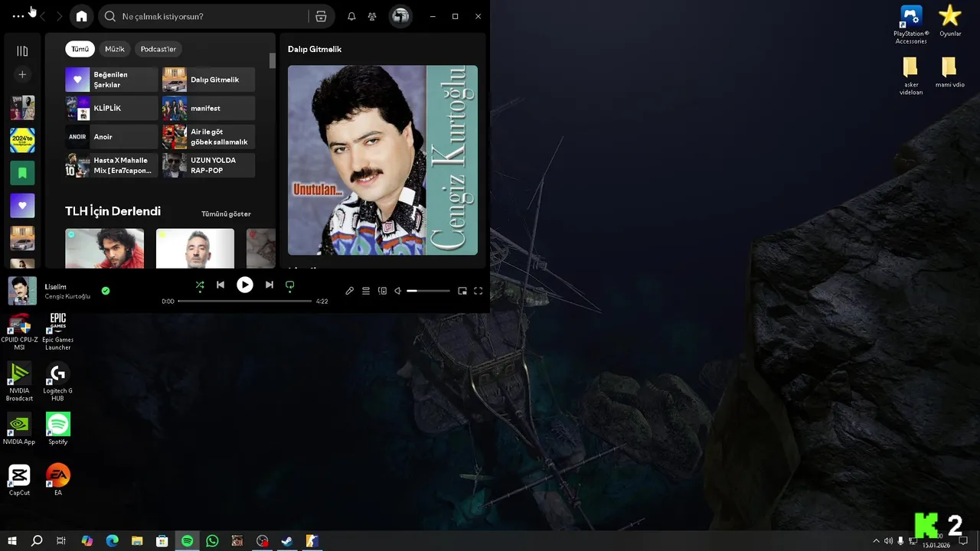
Task: Open Spotify notifications bell
Action: pos(351,16)
